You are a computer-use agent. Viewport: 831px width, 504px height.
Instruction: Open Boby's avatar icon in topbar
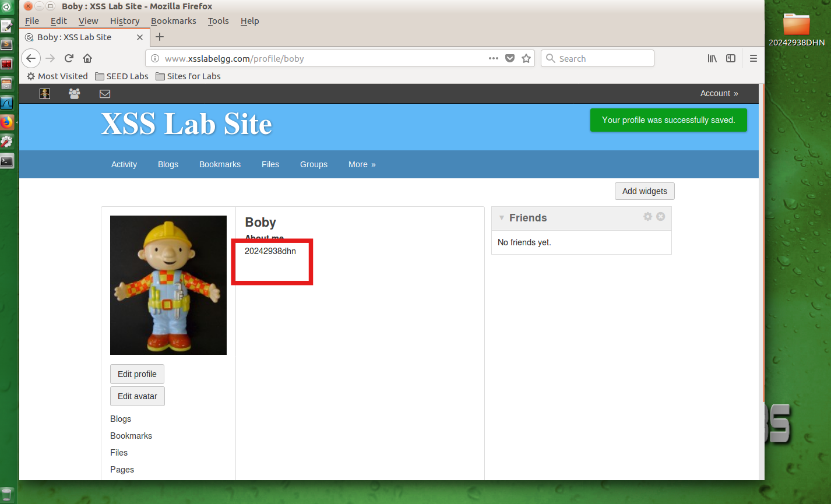45,94
